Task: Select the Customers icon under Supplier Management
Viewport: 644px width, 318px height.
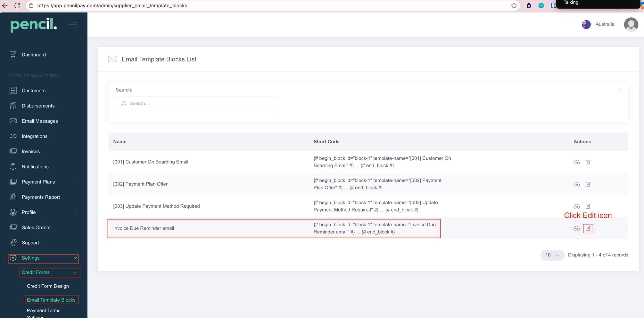Action: click(x=13, y=90)
